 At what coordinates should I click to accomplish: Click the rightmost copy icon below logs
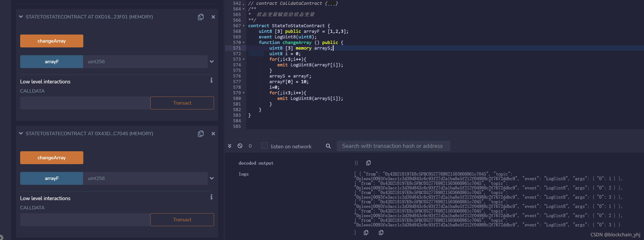coord(381,232)
